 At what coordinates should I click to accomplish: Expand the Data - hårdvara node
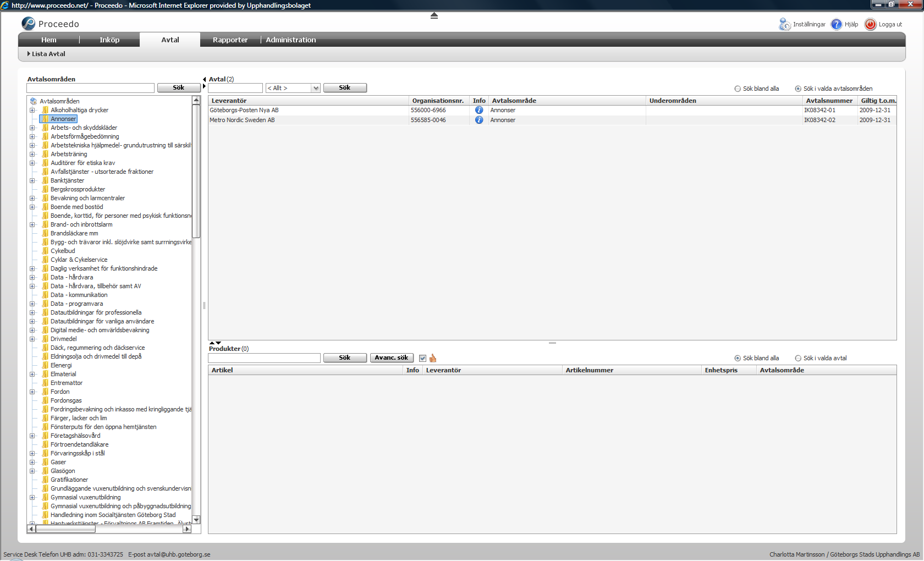coord(32,277)
